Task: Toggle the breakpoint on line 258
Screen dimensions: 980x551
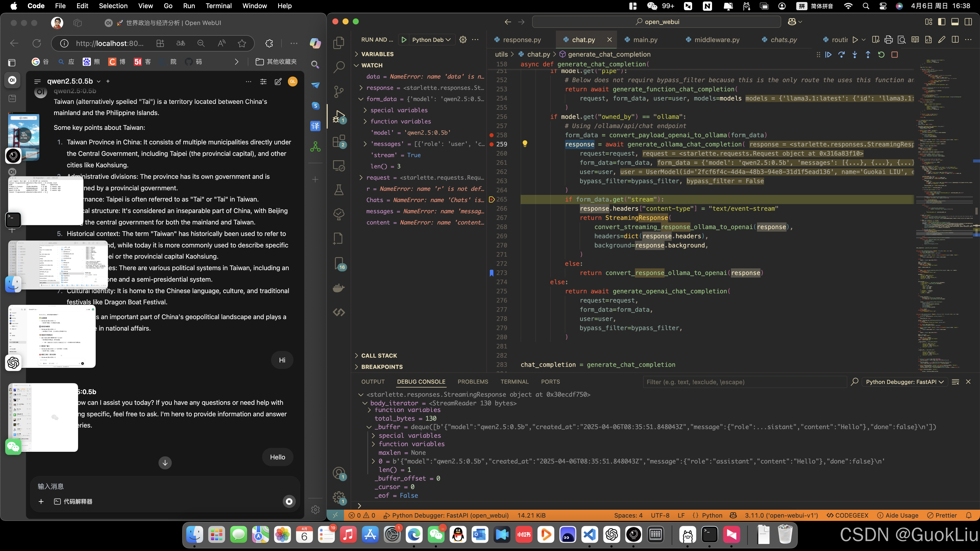Action: [492, 135]
